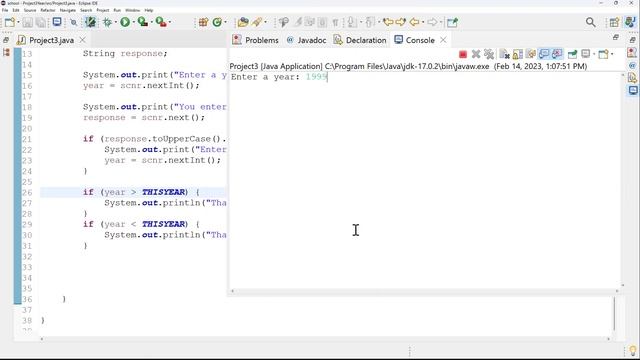The height and width of the screenshot is (360, 640).
Task: Click the Skip All Breakpoints icon
Action: pyautogui.click(x=73, y=22)
